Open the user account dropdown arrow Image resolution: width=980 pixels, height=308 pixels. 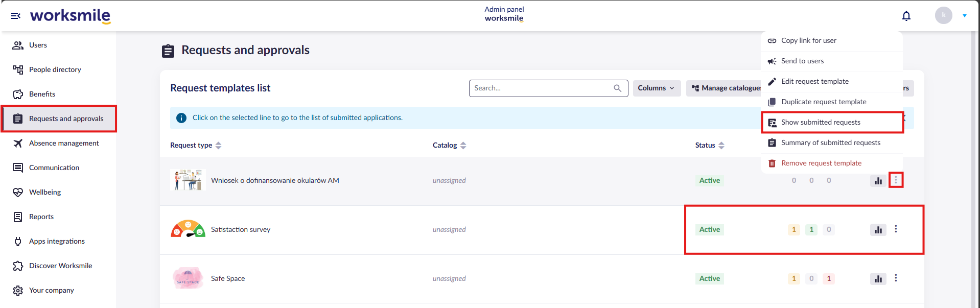point(965,16)
